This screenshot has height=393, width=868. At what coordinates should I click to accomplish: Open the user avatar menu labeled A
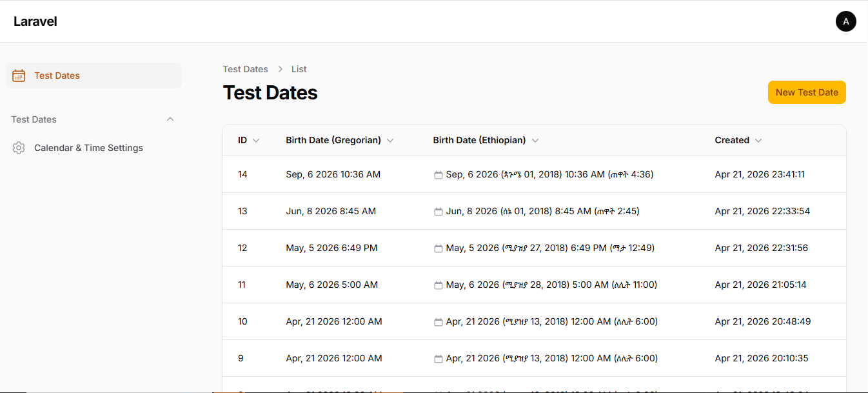[x=845, y=21]
